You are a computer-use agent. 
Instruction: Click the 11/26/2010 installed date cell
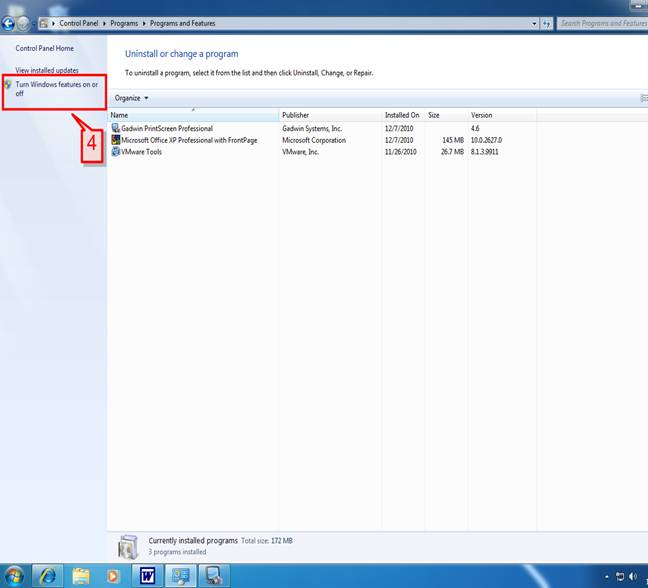pyautogui.click(x=400, y=152)
